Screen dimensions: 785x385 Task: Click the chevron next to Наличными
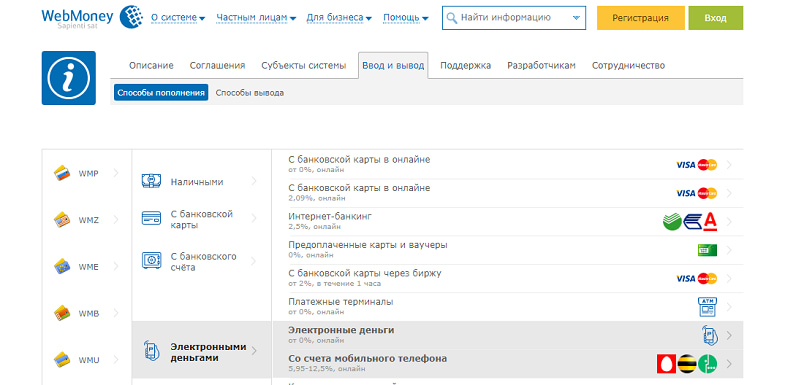pos(254,181)
